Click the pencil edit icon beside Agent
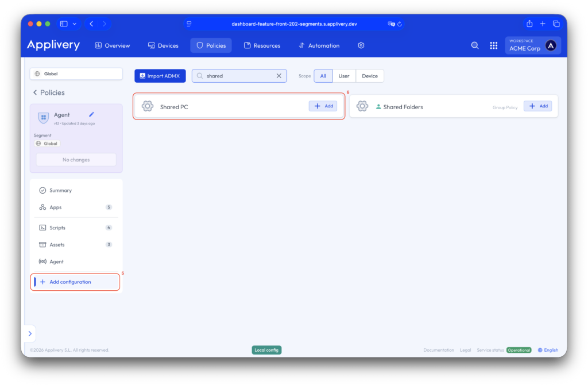 [x=91, y=115]
